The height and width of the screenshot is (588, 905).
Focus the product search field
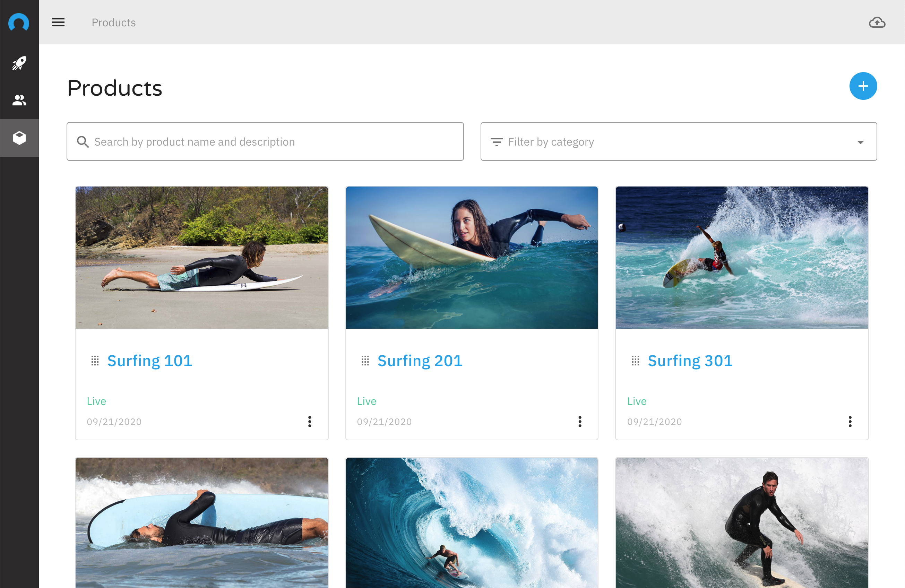(x=265, y=141)
